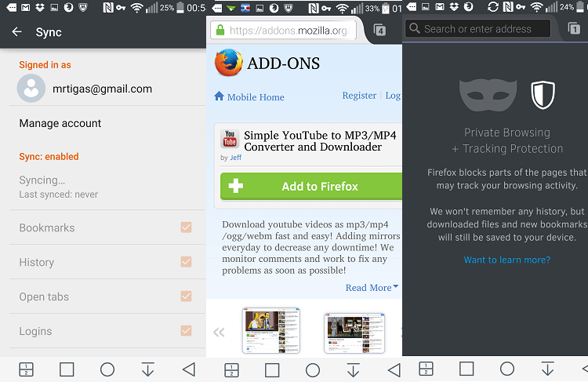
Task: Toggle the Logins sync checkbox
Action: (x=186, y=331)
